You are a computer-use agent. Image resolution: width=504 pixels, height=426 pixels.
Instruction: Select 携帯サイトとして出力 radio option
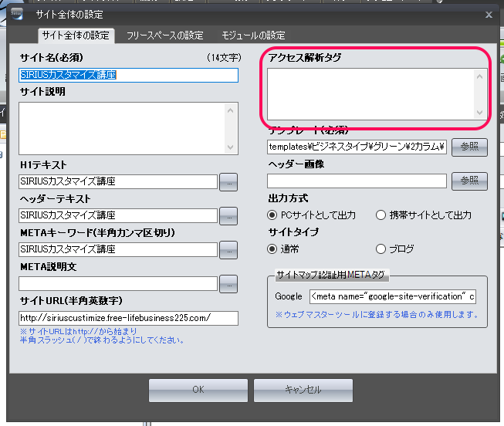381,215
